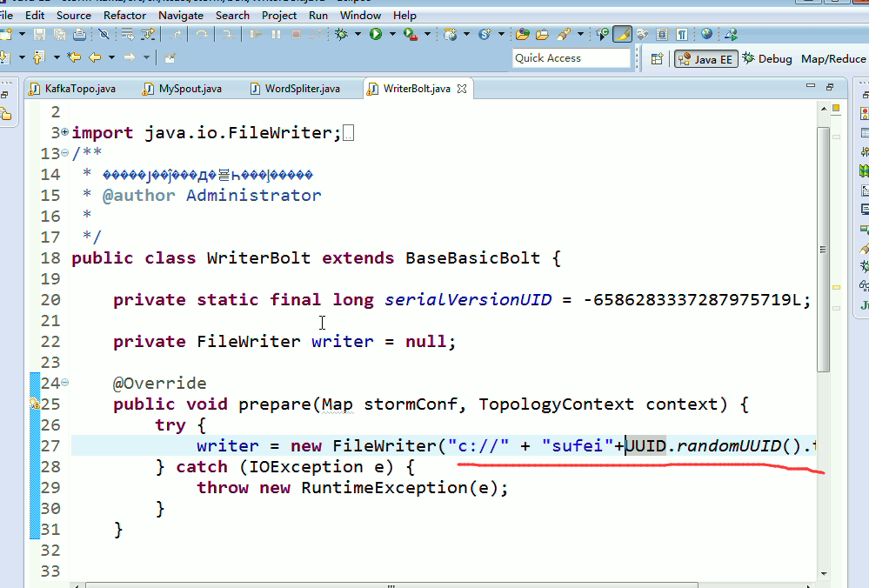The width and height of the screenshot is (869, 588).
Task: Click the Suspend (pause) debug icon
Action: [x=276, y=35]
